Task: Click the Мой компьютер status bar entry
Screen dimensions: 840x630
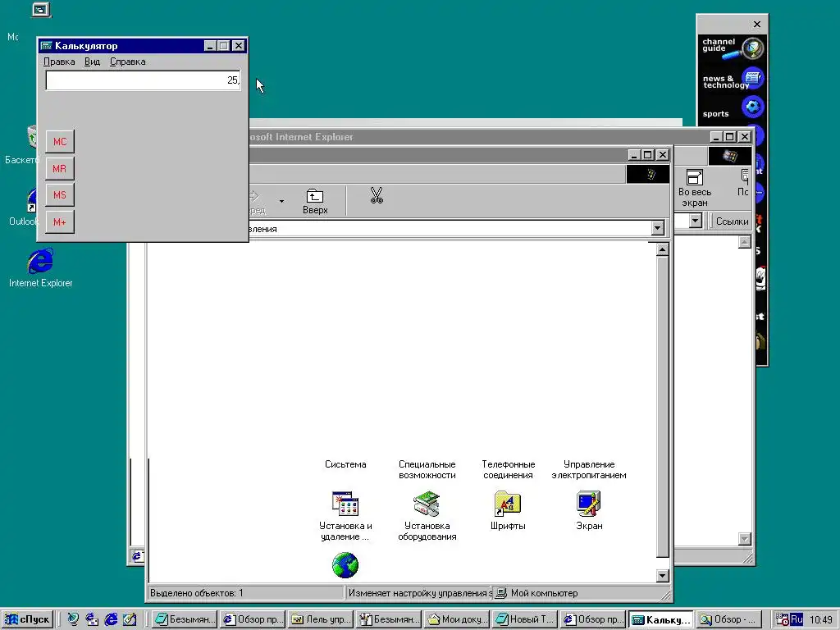Action: tap(537, 593)
